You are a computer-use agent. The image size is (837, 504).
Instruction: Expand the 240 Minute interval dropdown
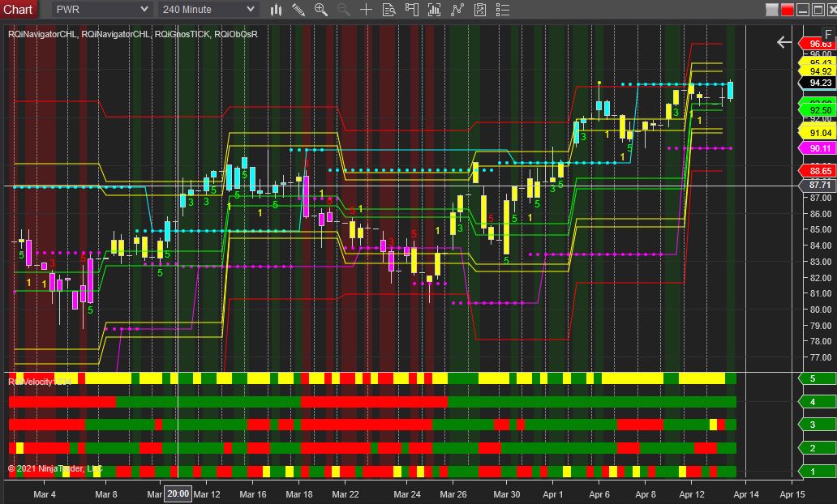tap(208, 10)
